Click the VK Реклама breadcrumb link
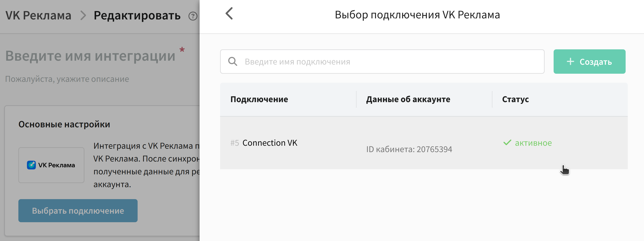 [38, 16]
